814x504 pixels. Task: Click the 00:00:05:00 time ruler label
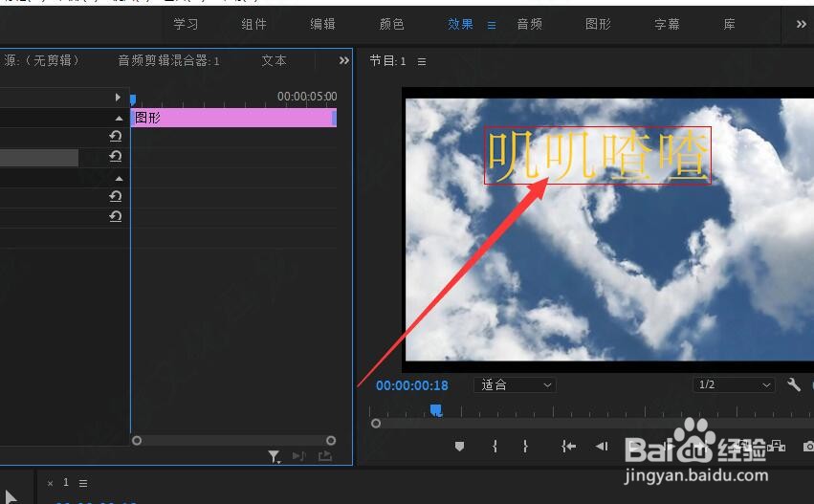[x=307, y=97]
